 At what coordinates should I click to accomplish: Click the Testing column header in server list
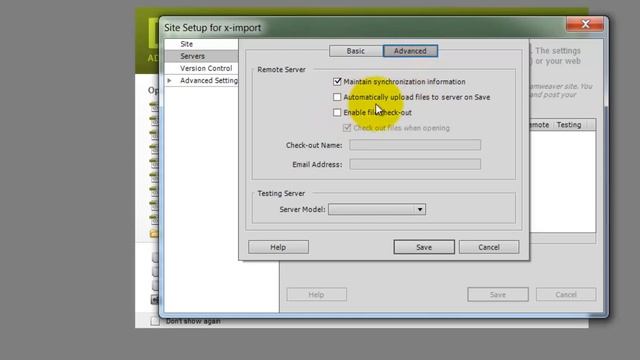(569, 125)
